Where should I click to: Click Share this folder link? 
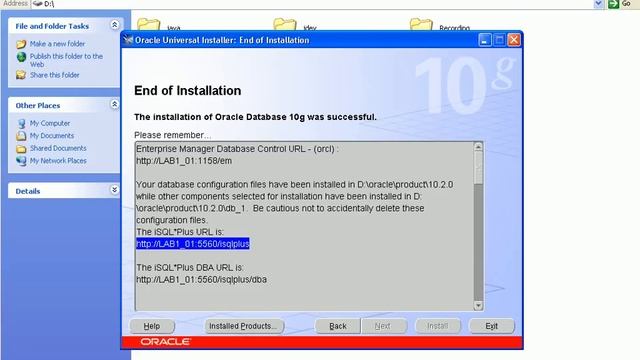tap(54, 75)
